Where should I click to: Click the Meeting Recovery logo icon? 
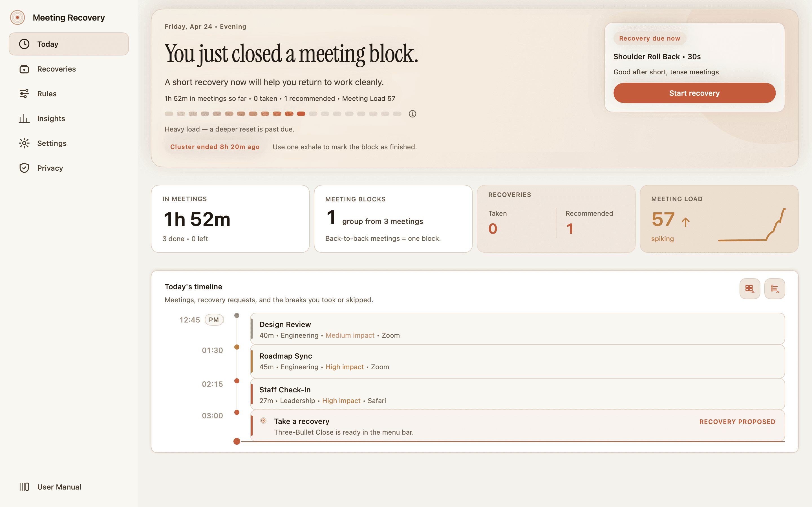point(18,17)
